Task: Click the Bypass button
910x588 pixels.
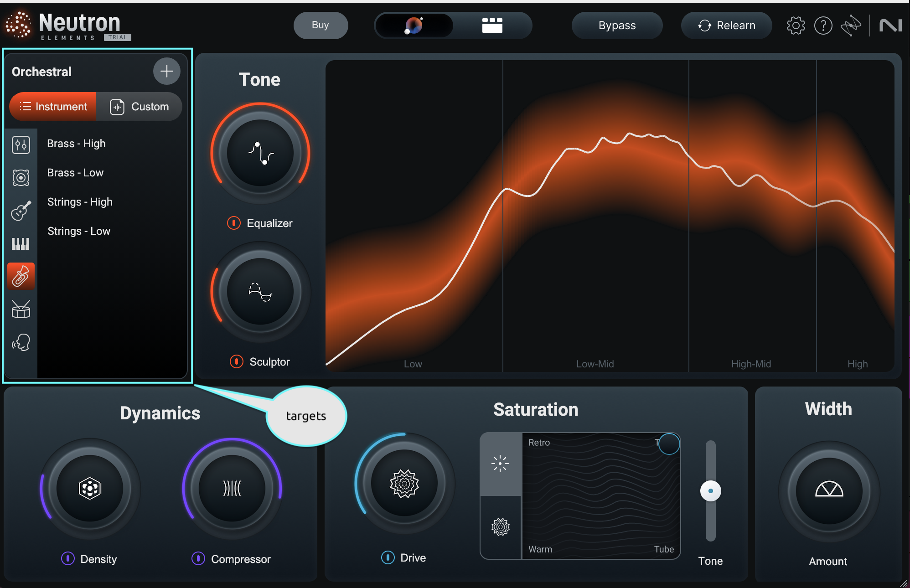Action: [617, 26]
